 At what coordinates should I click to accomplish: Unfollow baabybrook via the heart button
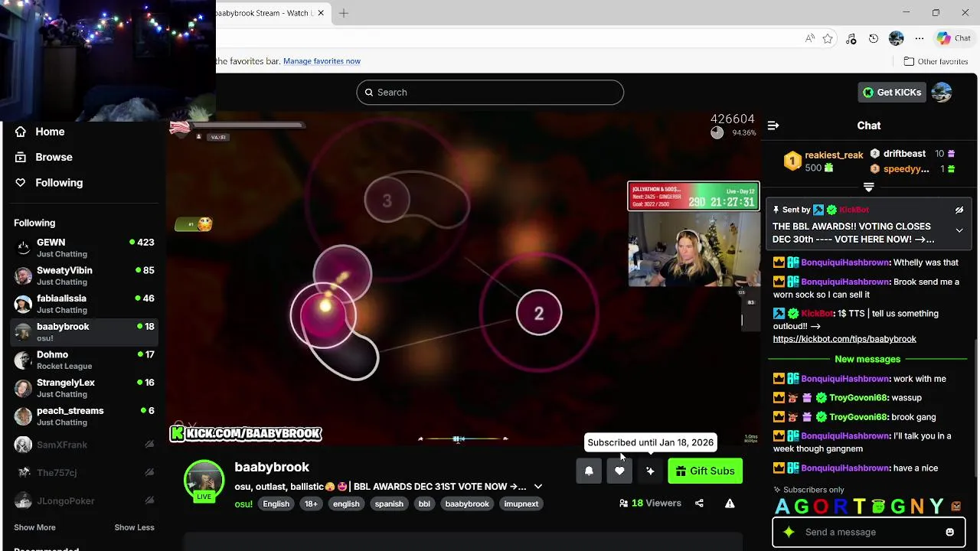click(x=619, y=471)
